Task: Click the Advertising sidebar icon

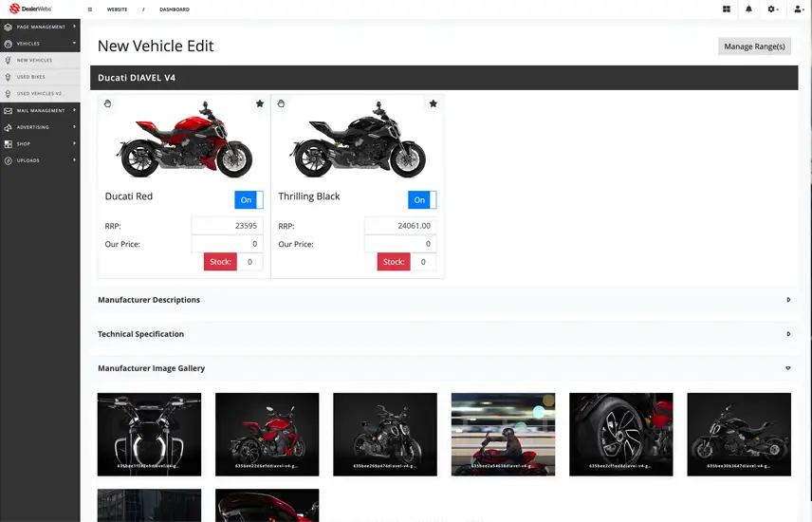Action: click(x=8, y=127)
